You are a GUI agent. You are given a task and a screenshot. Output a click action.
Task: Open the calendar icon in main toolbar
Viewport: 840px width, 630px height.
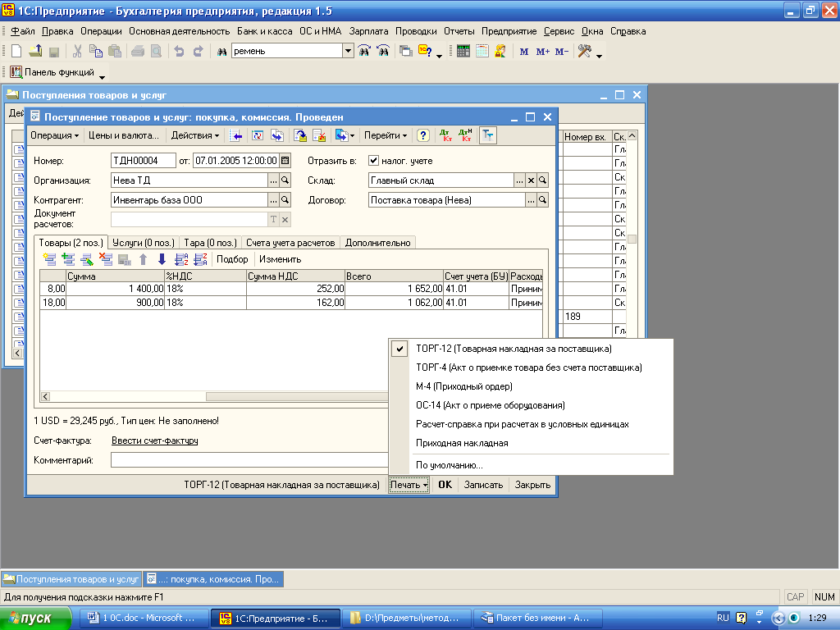(482, 51)
